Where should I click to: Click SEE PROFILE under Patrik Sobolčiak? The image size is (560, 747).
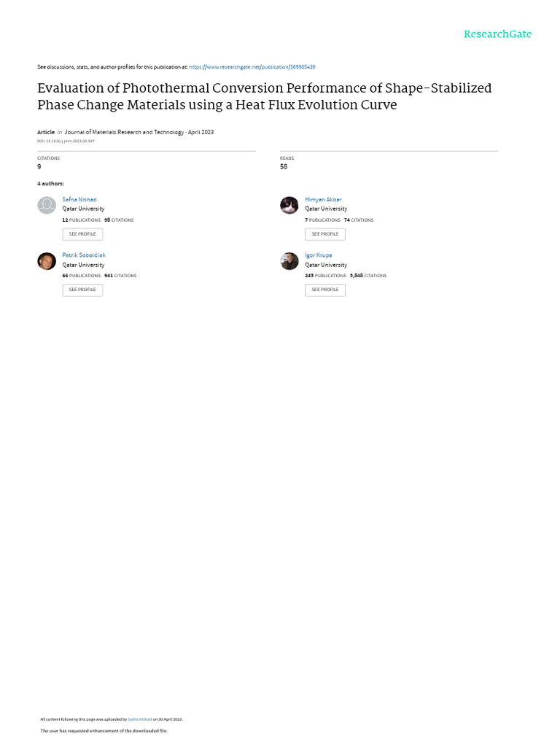(x=82, y=290)
